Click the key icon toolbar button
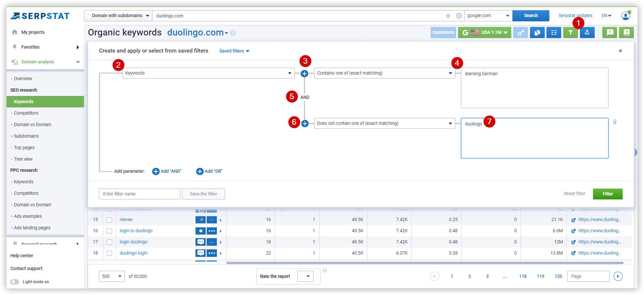 click(x=521, y=33)
